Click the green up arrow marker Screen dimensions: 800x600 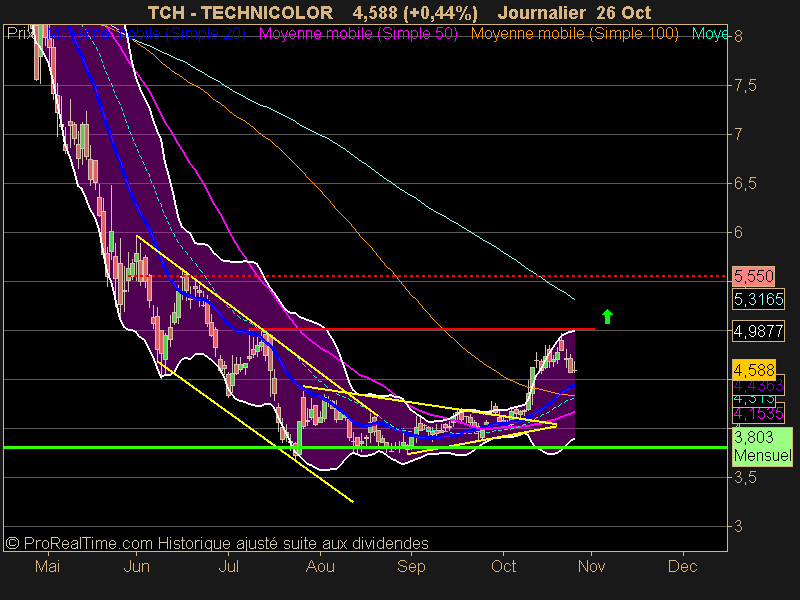coord(607,316)
